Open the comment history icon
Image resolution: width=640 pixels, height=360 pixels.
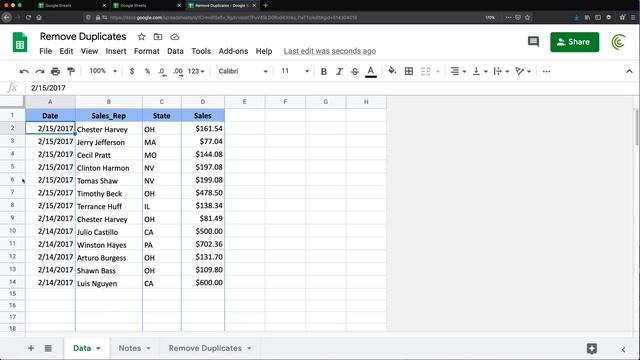click(x=533, y=42)
